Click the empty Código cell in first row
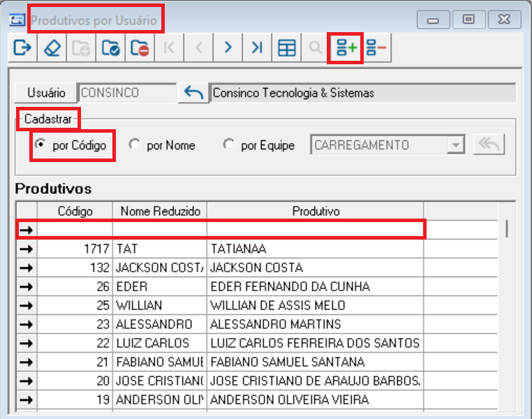This screenshot has width=532, height=419. pyautogui.click(x=75, y=230)
